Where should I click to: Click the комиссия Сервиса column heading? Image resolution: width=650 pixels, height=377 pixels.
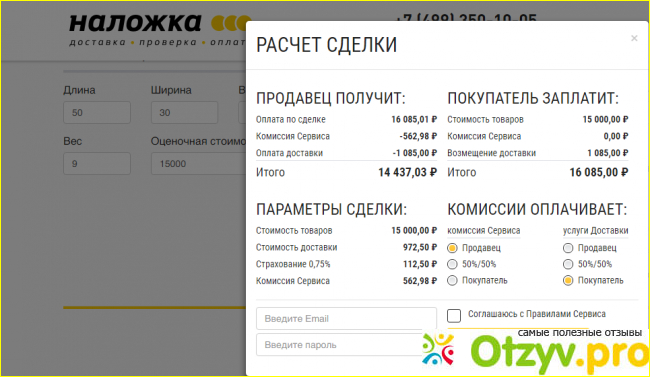484,231
